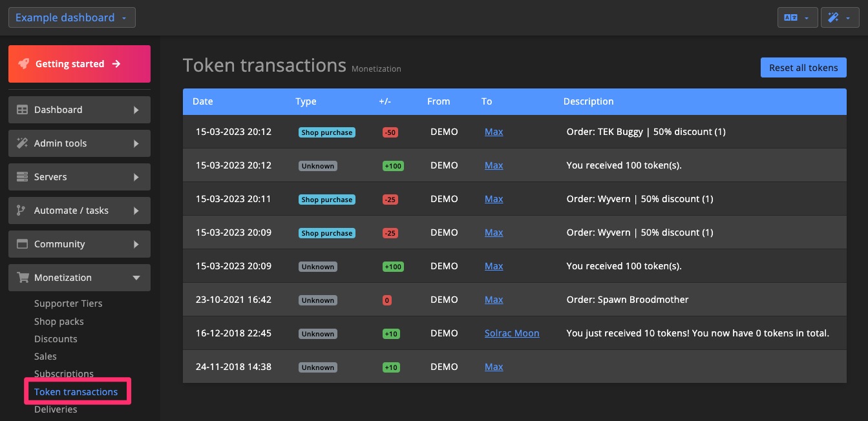The image size is (868, 421).
Task: Click the magic wand icon in the header
Action: pyautogui.click(x=834, y=17)
